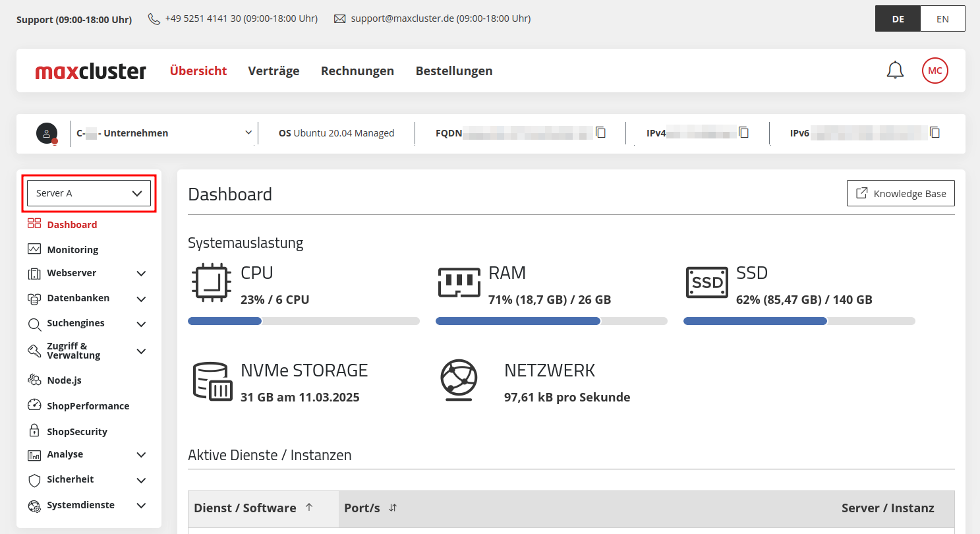Open the customer Unternehmen selector

(x=164, y=133)
